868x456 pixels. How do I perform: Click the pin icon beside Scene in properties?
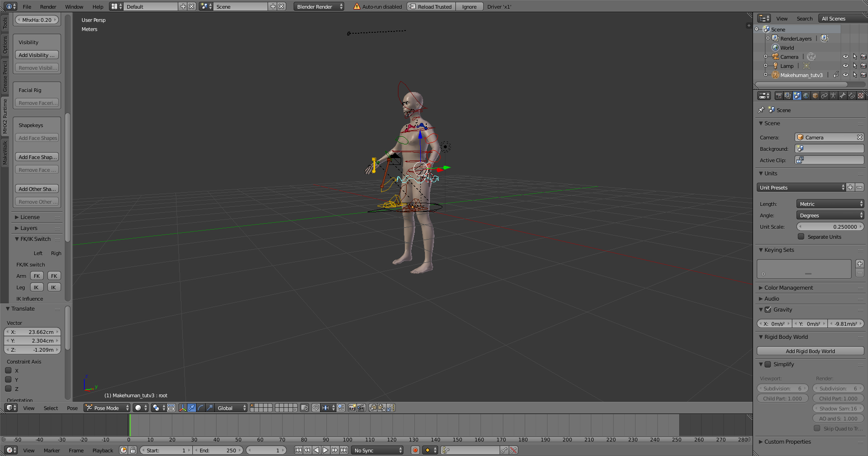pyautogui.click(x=761, y=110)
